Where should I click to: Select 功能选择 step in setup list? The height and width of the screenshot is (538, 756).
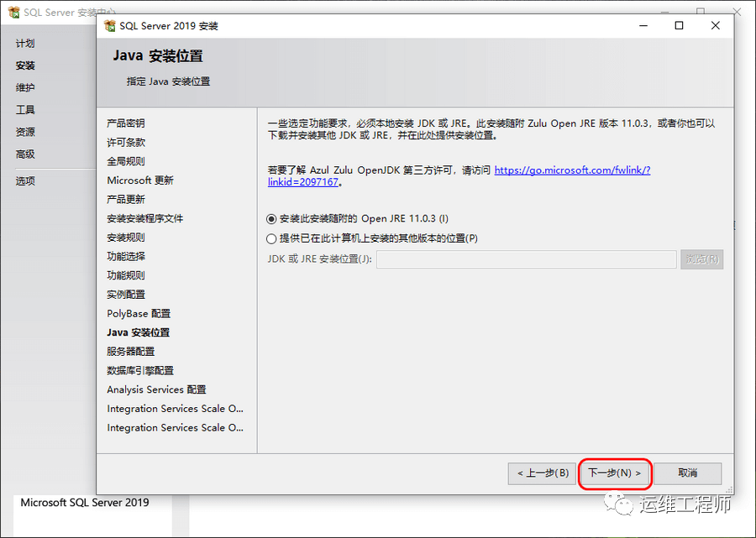tap(126, 257)
